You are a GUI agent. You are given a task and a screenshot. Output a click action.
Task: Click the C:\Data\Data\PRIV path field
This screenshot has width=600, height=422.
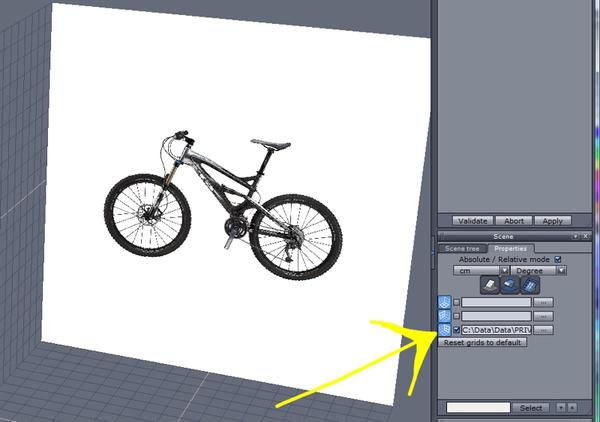(x=496, y=330)
